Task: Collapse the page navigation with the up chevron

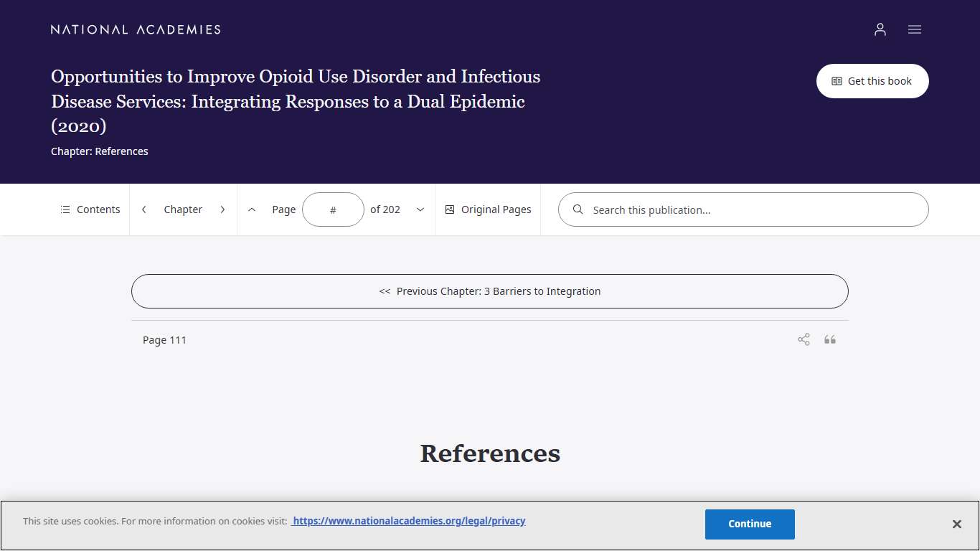Action: 252,209
